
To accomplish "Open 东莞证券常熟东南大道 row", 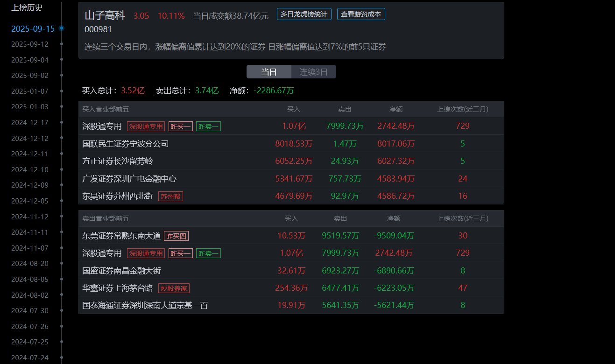I will pos(291,236).
